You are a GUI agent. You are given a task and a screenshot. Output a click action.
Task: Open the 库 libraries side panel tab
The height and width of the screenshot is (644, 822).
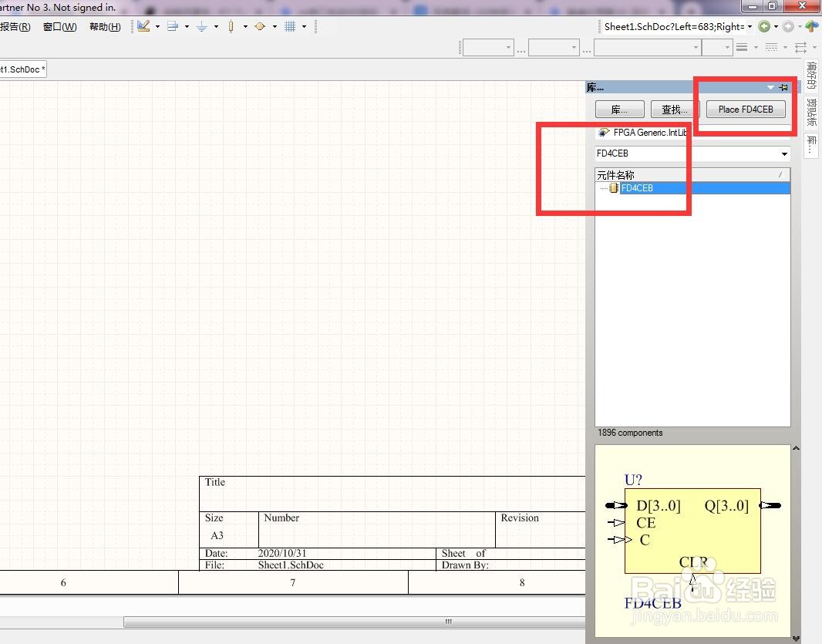coord(811,144)
